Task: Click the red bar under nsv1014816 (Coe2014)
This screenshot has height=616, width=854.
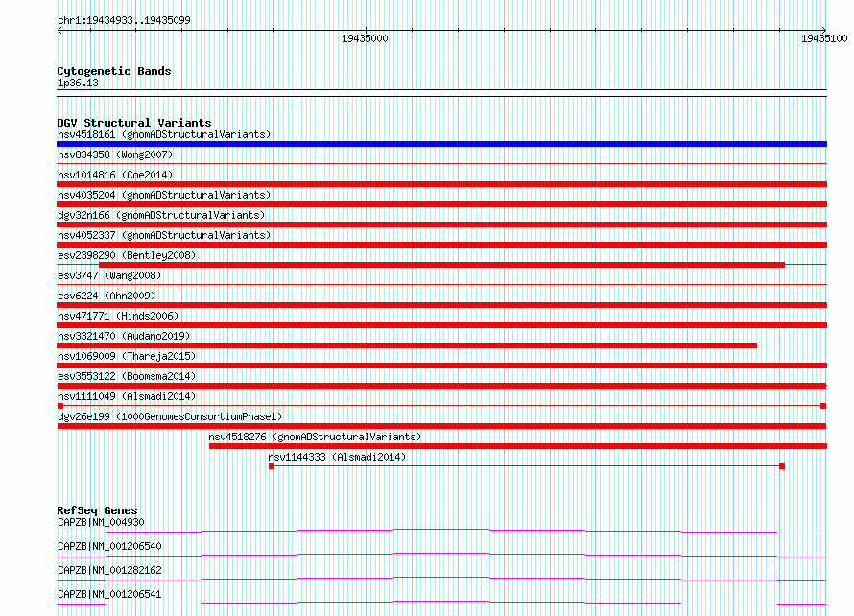Action: 441,184
